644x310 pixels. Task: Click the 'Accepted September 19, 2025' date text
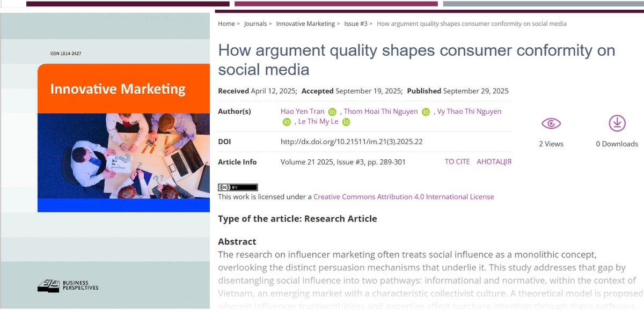352,91
